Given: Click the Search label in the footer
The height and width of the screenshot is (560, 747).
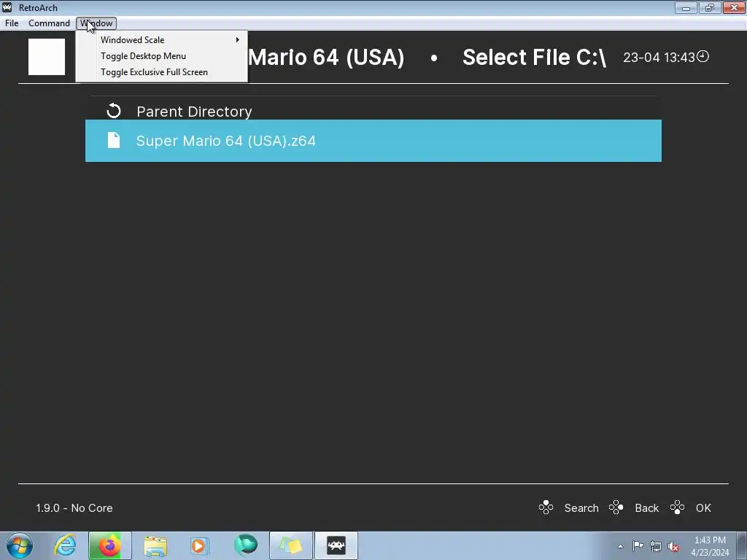Looking at the screenshot, I should pyautogui.click(x=581, y=508).
